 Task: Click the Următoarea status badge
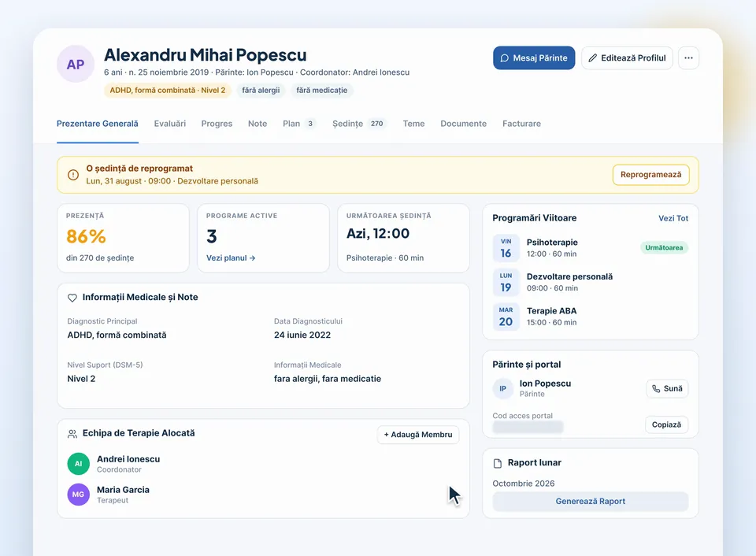pyautogui.click(x=664, y=248)
